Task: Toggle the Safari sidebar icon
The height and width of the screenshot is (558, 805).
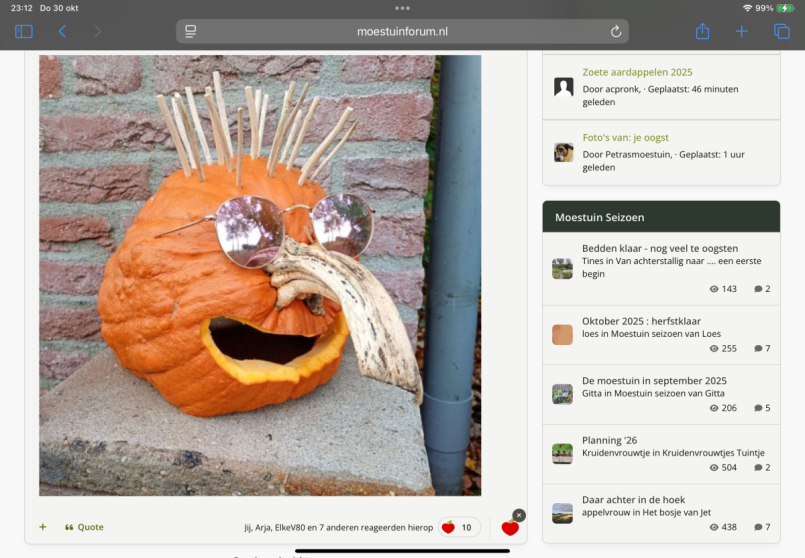Action: [24, 31]
